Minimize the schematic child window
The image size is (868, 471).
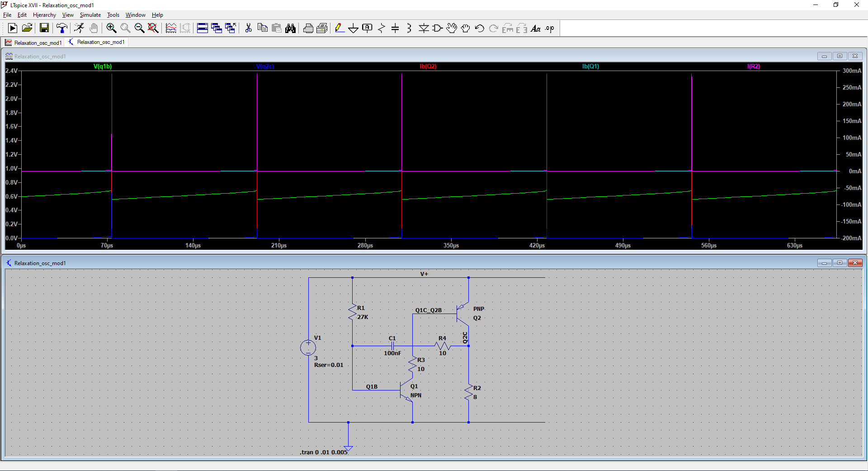pyautogui.click(x=824, y=263)
